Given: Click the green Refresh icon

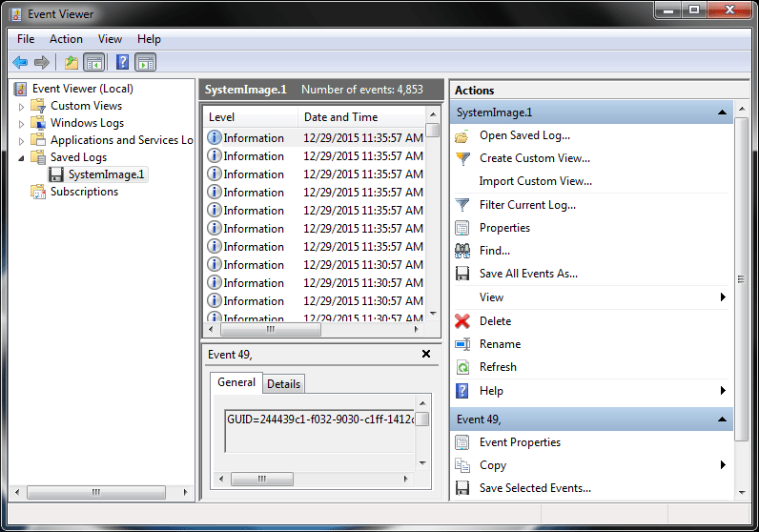Looking at the screenshot, I should 462,367.
